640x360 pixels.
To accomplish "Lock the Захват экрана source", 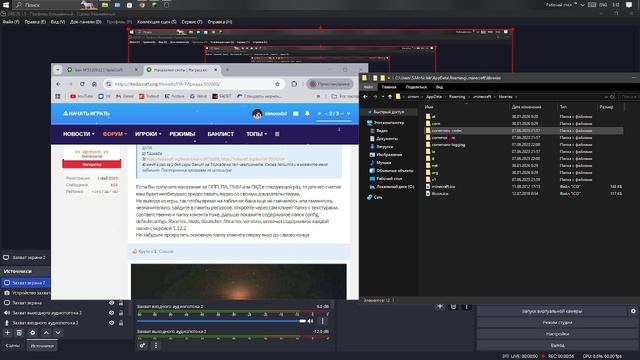I will [121, 303].
